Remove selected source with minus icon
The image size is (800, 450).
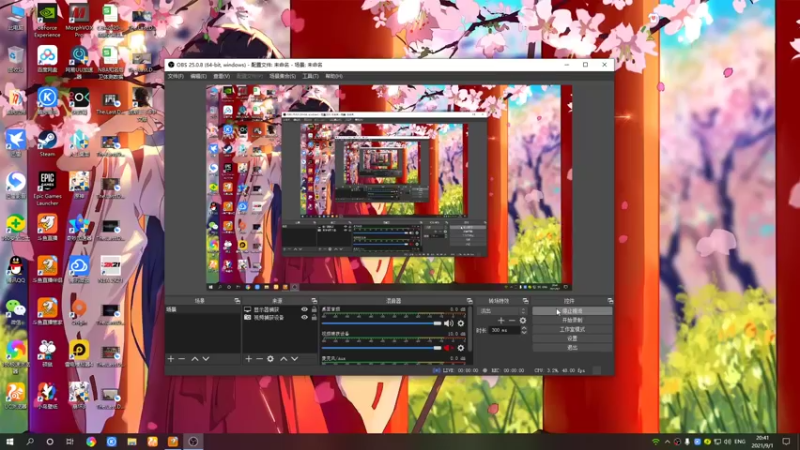pos(259,359)
